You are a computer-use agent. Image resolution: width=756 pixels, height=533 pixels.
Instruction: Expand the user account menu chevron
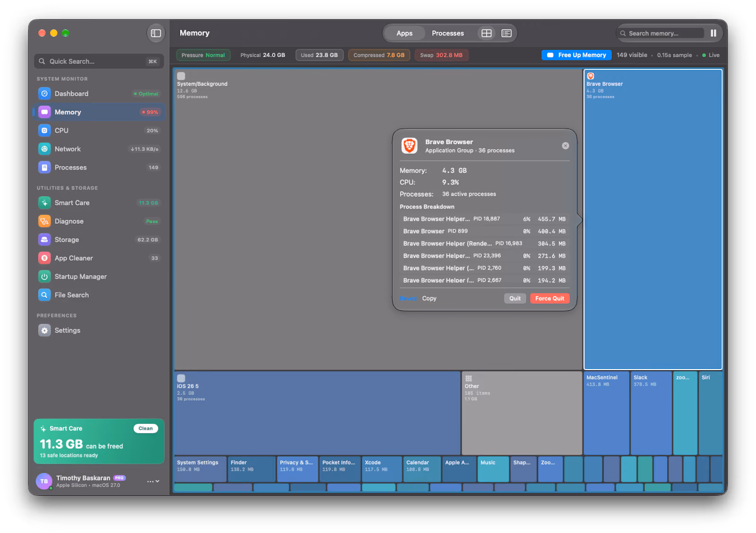[x=157, y=481]
